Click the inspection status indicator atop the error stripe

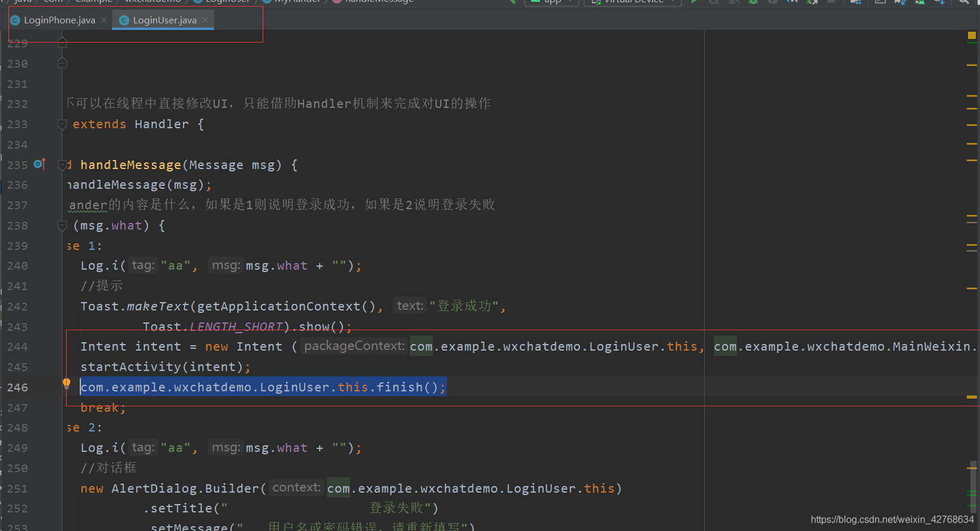click(x=972, y=36)
